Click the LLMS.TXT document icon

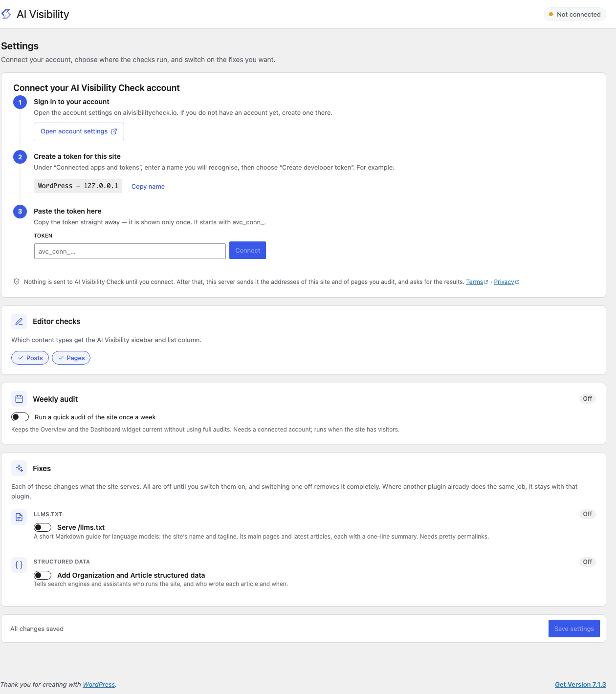(x=19, y=517)
